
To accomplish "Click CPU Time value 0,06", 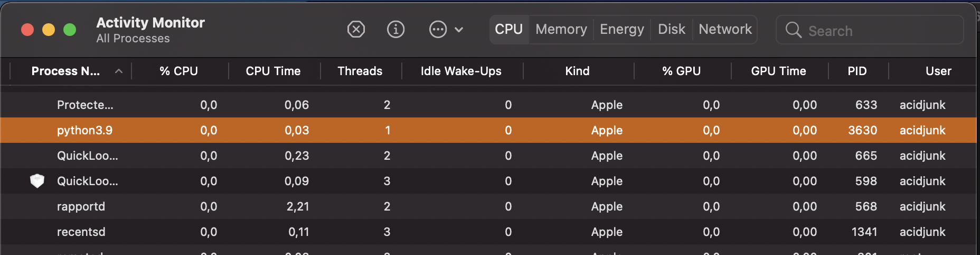I will click(297, 105).
